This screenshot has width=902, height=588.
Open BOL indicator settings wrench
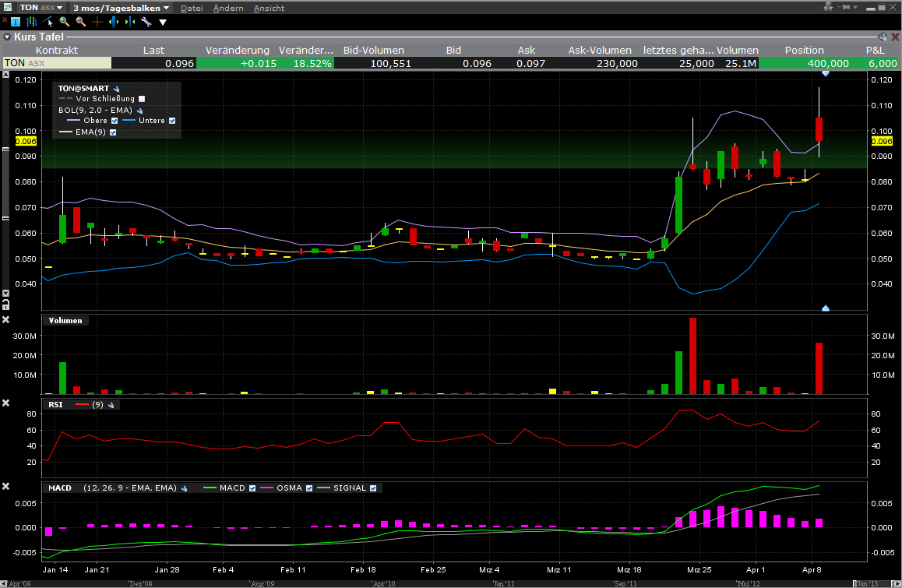[139, 111]
